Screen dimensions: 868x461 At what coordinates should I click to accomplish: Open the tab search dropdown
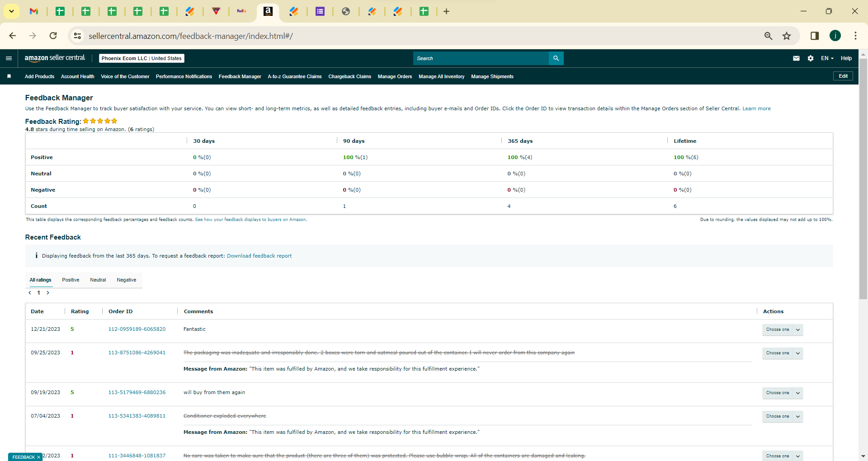click(11, 11)
